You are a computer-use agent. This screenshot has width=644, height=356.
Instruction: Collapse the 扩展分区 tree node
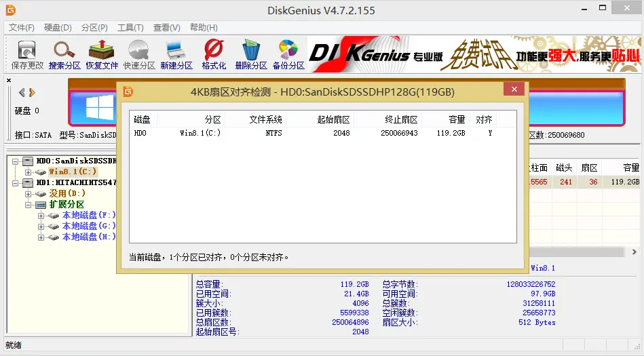tap(28, 205)
